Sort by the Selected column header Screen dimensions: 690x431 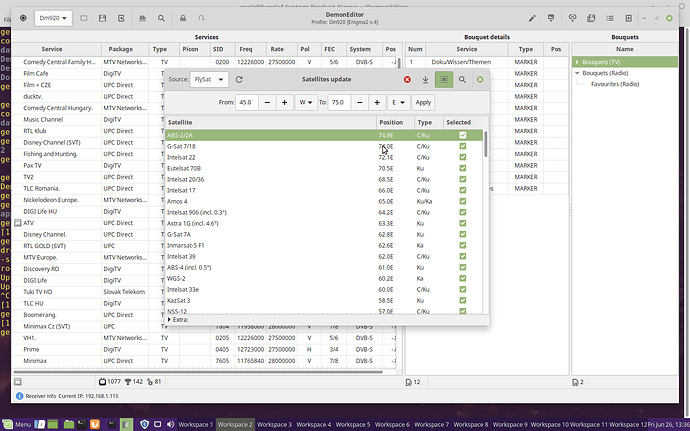(463, 122)
